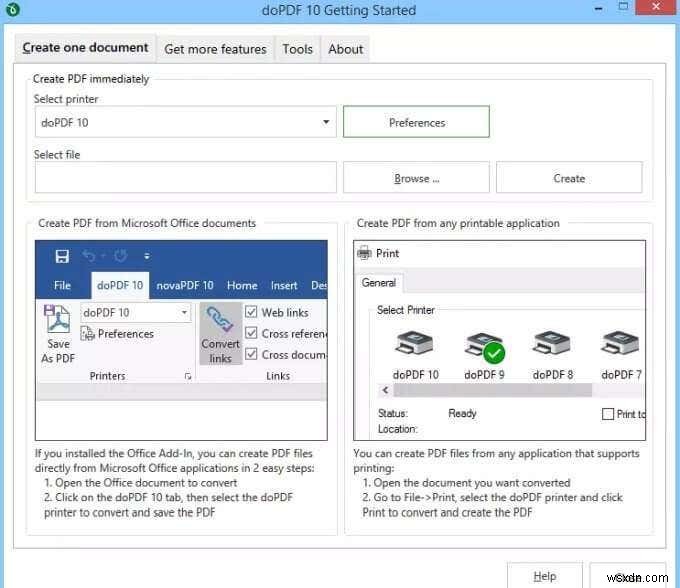Select the General tab in Print dialog
The height and width of the screenshot is (588, 680).
click(x=379, y=283)
